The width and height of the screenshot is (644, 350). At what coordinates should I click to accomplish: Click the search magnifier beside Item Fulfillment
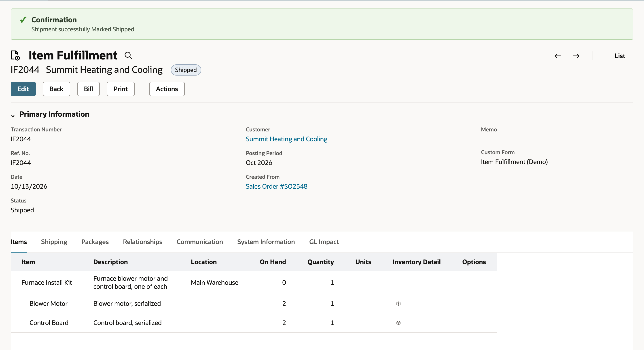pos(128,55)
